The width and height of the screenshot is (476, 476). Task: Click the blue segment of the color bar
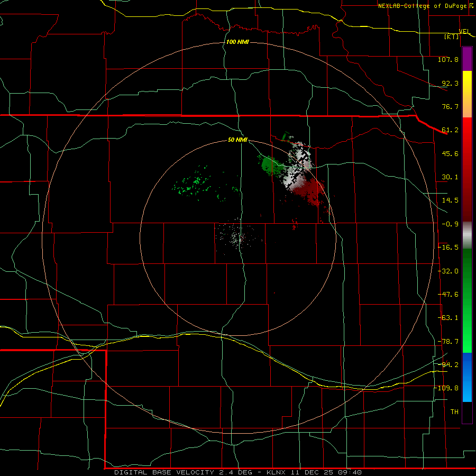point(467,377)
